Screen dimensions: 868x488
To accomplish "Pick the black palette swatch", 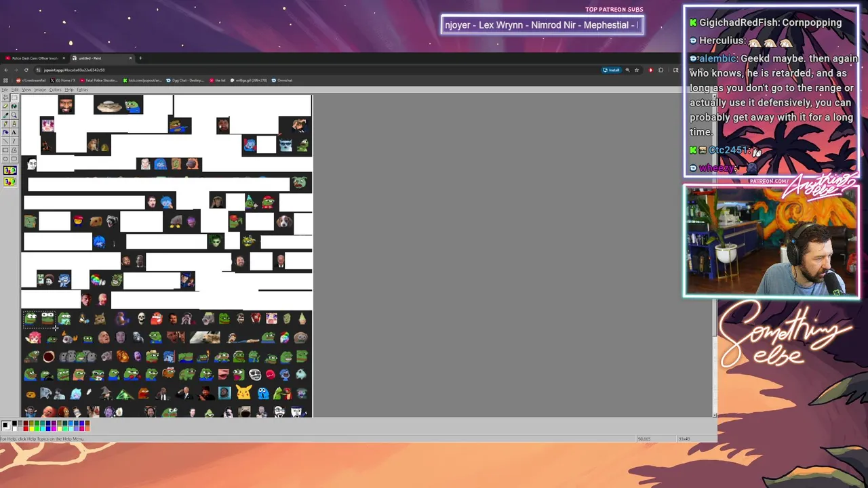I will 14,423.
